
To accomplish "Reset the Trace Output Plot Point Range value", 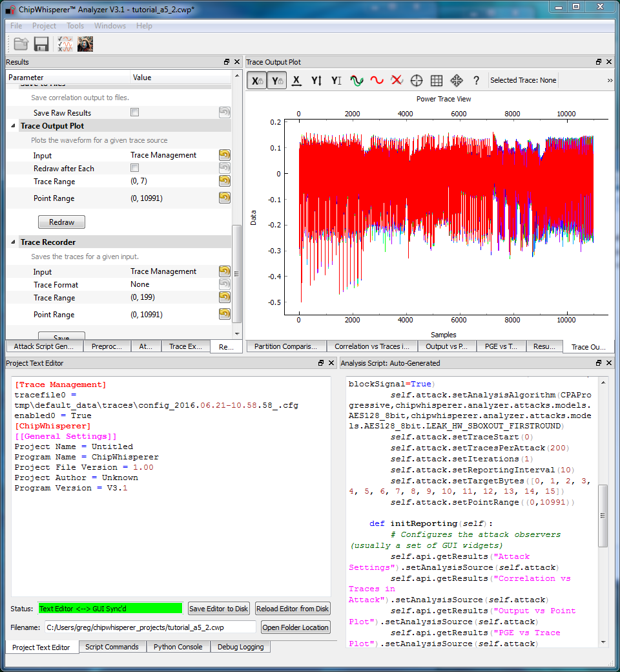I will (x=224, y=198).
